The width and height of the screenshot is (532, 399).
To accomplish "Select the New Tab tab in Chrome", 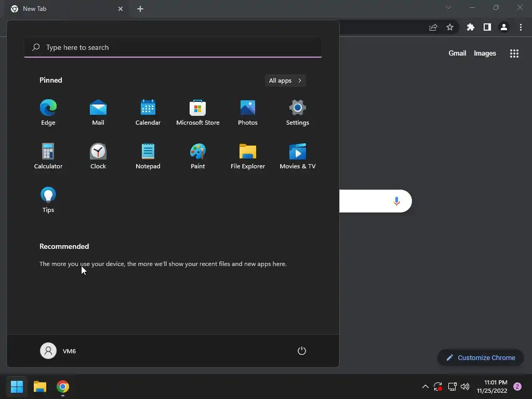I will tap(66, 9).
